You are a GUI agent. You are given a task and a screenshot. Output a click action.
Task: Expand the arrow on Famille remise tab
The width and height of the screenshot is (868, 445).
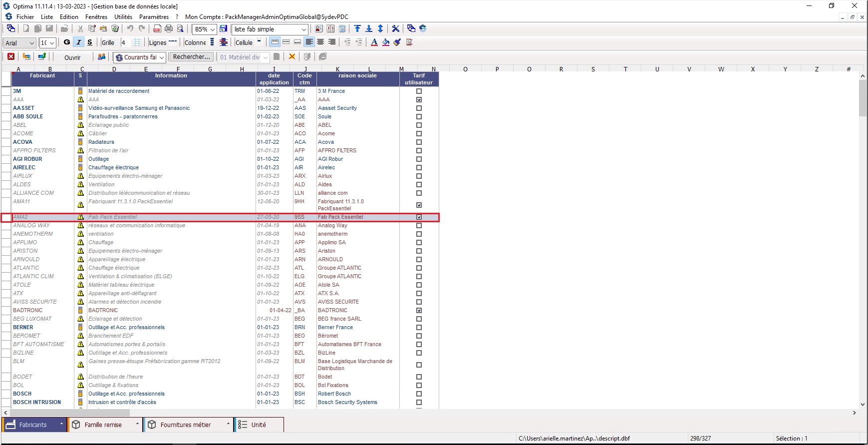pyautogui.click(x=137, y=425)
